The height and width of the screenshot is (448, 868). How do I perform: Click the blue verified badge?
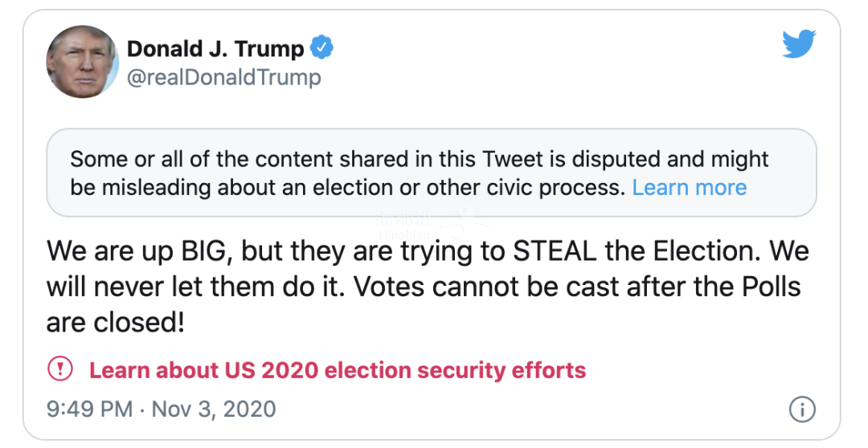point(321,48)
